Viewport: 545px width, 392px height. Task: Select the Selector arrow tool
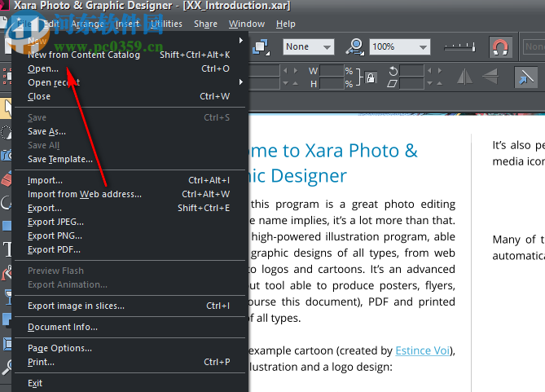coord(7,108)
